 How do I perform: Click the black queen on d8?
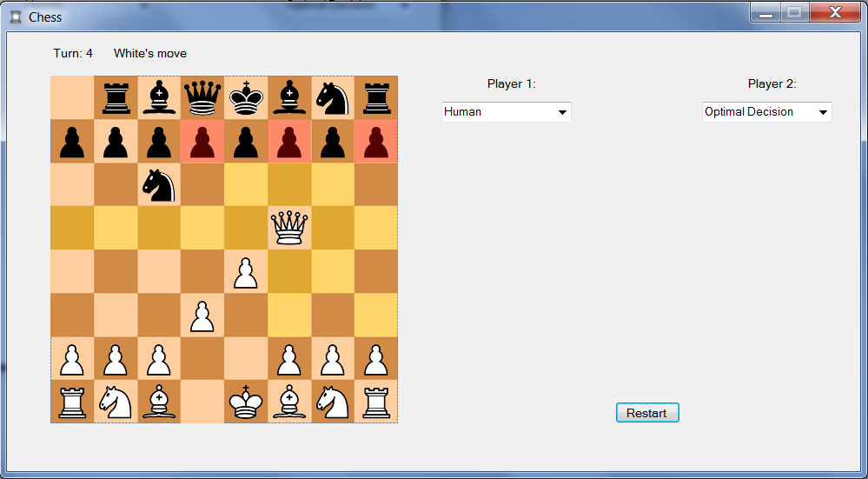click(202, 98)
